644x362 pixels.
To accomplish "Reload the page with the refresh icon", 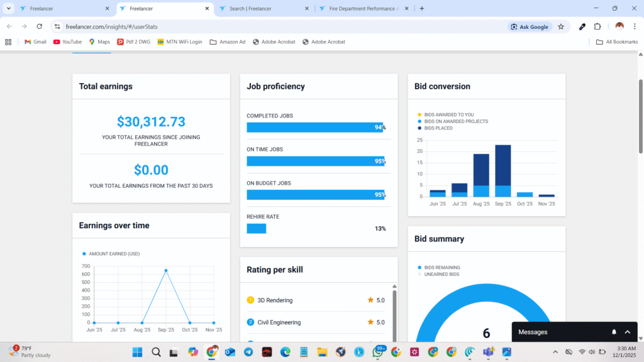I will (x=40, y=26).
